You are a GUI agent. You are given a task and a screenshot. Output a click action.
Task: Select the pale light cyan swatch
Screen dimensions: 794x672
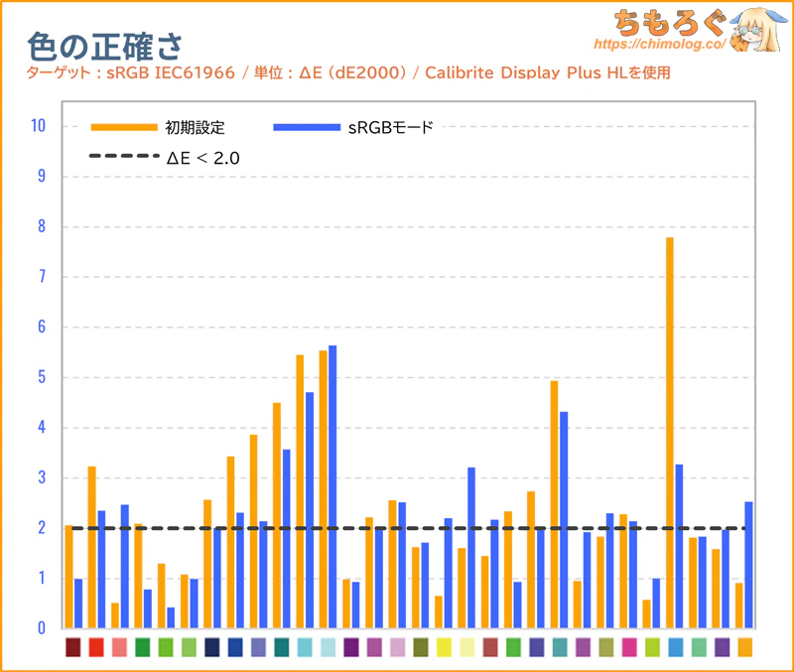pos(328,647)
